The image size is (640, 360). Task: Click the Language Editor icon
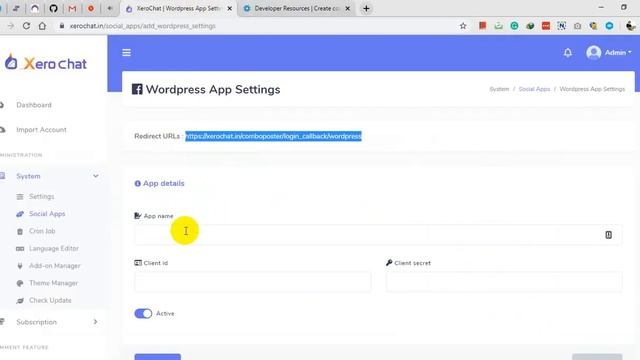click(x=20, y=249)
